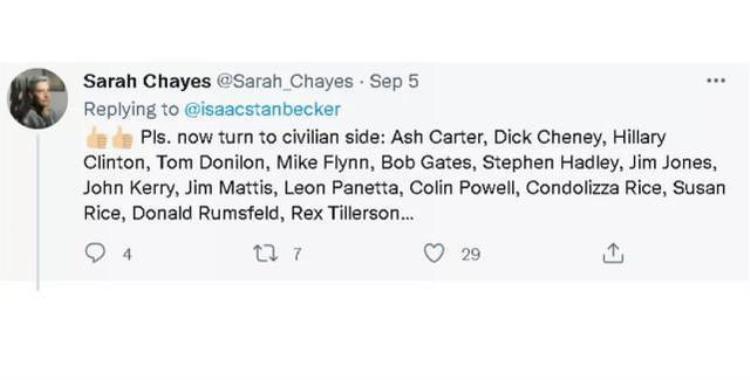Click the second thumbs-up emoji
Screen dimensions: 750x380
[123, 138]
